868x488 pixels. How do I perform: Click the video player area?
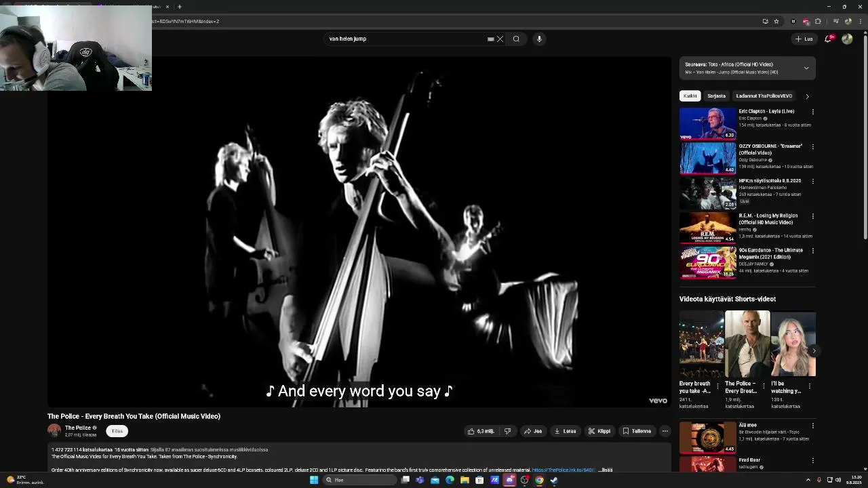click(x=359, y=232)
